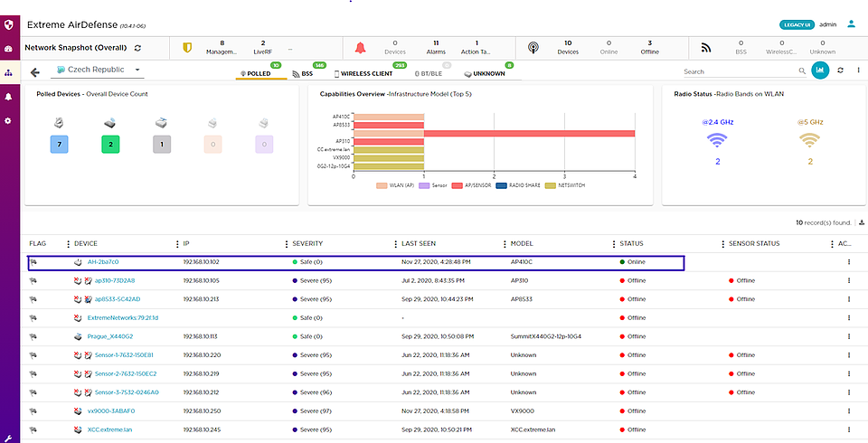
Task: Open device link ap310-73D2A8
Action: (x=115, y=281)
